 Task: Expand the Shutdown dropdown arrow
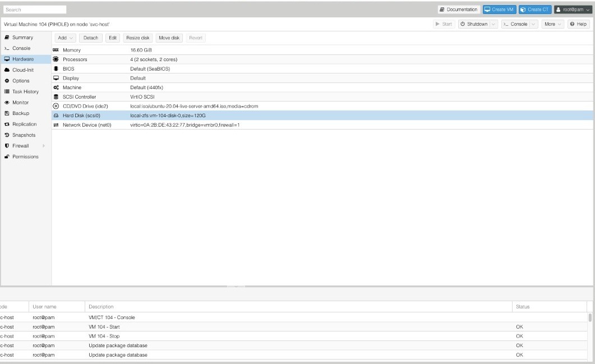[493, 24]
